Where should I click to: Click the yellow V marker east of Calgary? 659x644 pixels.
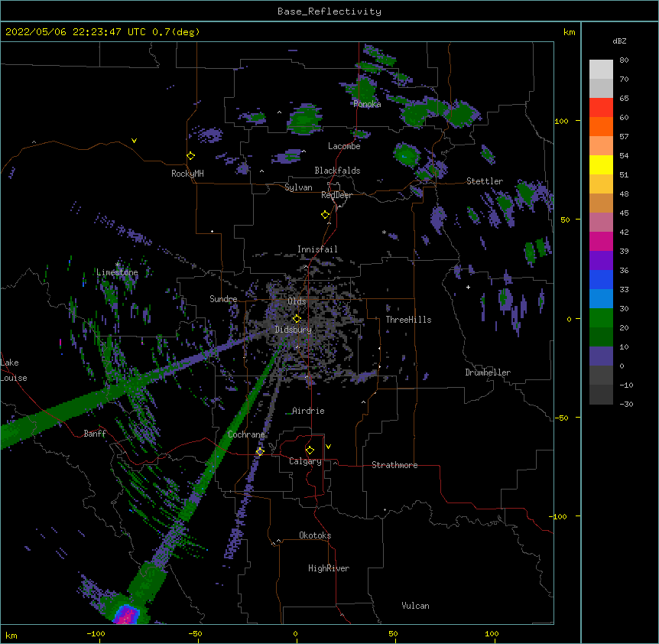click(x=328, y=447)
